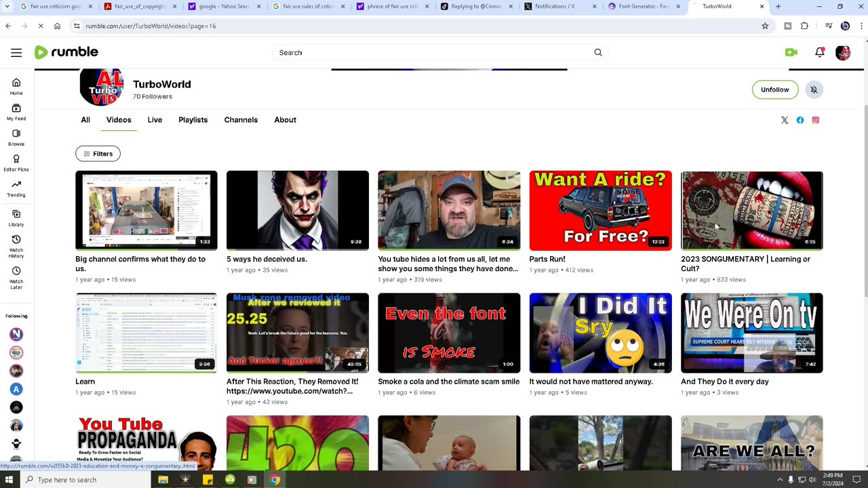Open '2023 SONGUMENTARY' title link
The height and width of the screenshot is (488, 868).
745,264
